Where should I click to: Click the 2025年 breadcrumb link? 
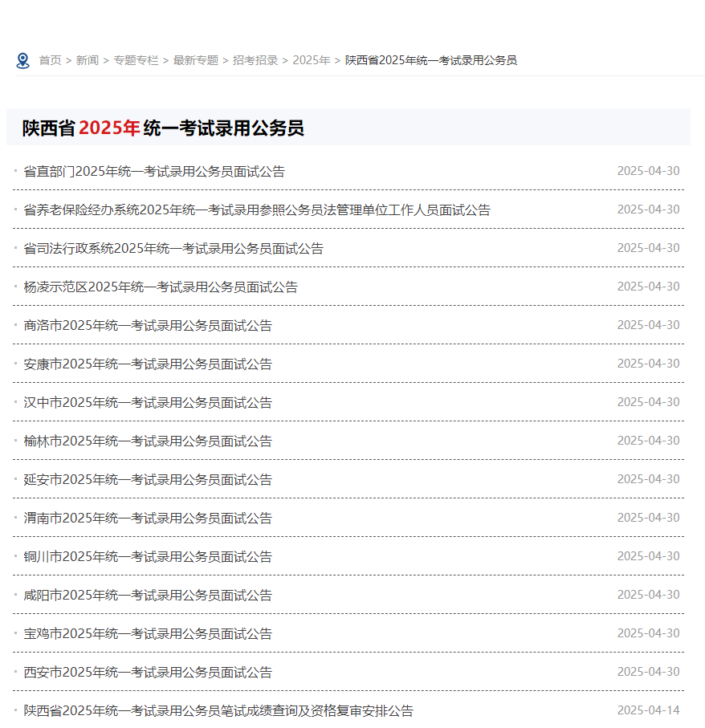[x=311, y=61]
